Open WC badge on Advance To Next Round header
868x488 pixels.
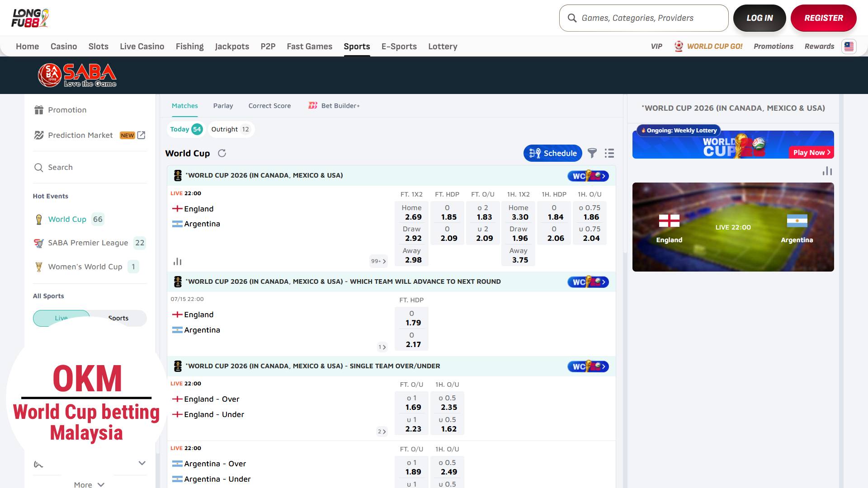coord(588,282)
